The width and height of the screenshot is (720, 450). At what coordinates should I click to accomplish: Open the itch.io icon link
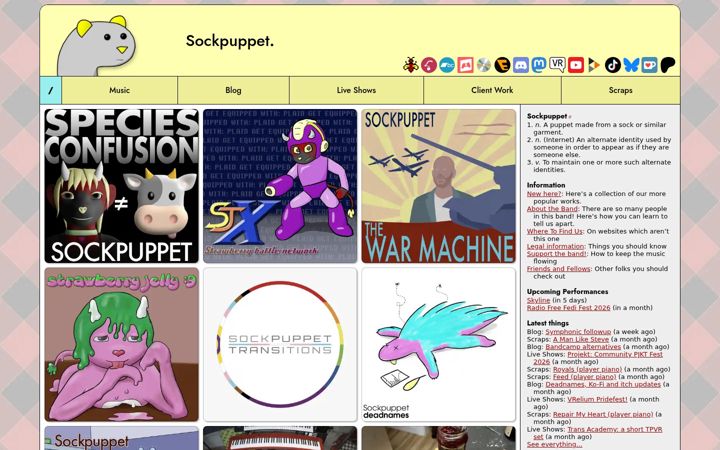tap(465, 65)
